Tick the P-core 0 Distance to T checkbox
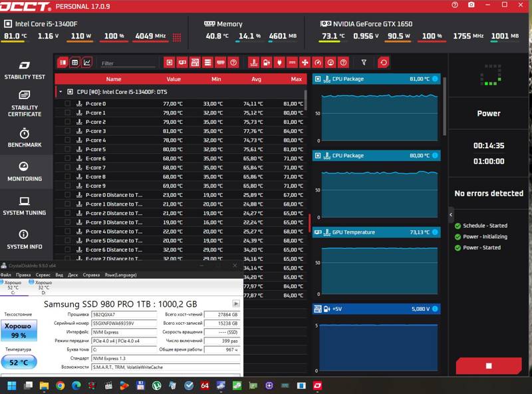This screenshot has height=394, width=532. pyautogui.click(x=68, y=195)
